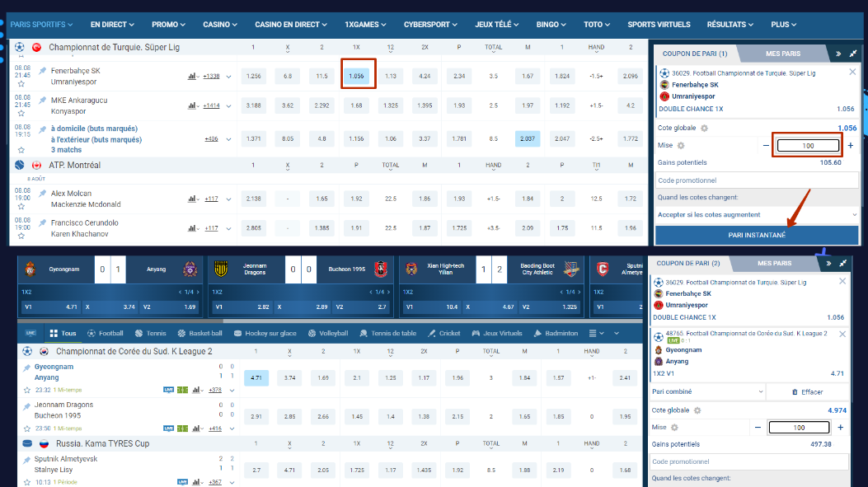Open the Pari combiné dropdown
The height and width of the screenshot is (487, 868).
(707, 391)
